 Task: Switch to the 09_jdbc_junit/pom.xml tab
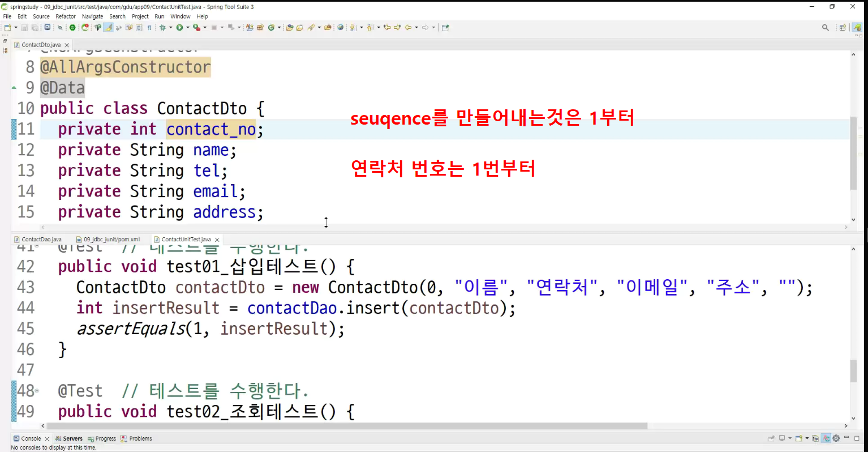coord(109,240)
